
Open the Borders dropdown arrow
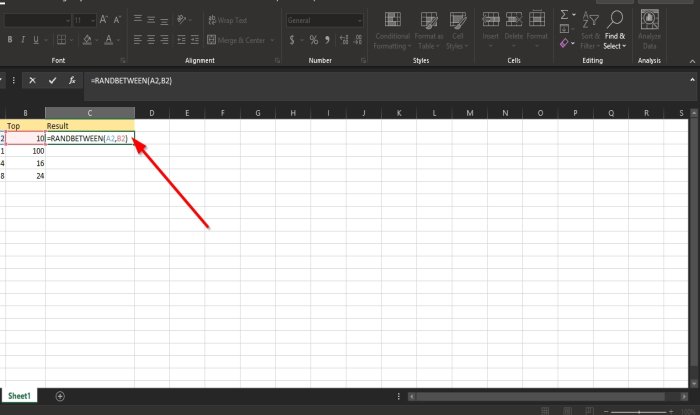[x=71, y=40]
